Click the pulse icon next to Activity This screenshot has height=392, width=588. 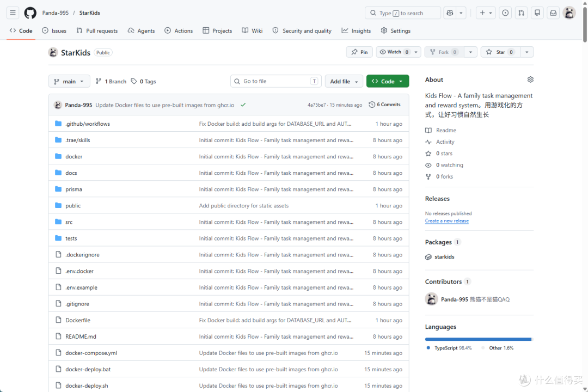[x=428, y=142]
